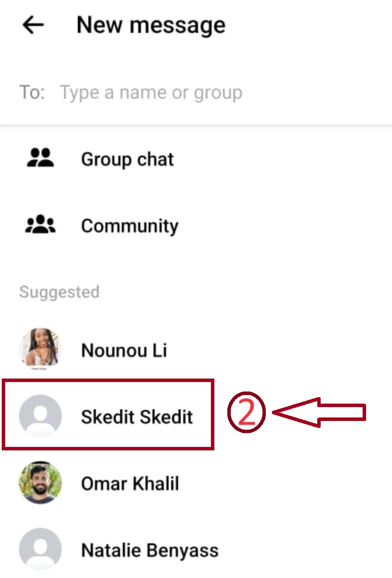
Task: Choose Skedit Skedit as recipient
Action: tap(137, 417)
